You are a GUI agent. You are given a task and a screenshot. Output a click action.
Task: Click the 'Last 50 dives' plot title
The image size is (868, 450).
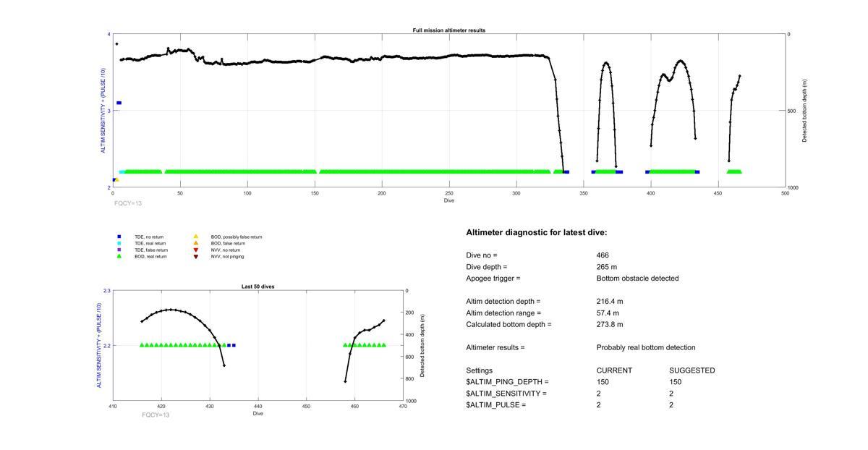(x=258, y=286)
